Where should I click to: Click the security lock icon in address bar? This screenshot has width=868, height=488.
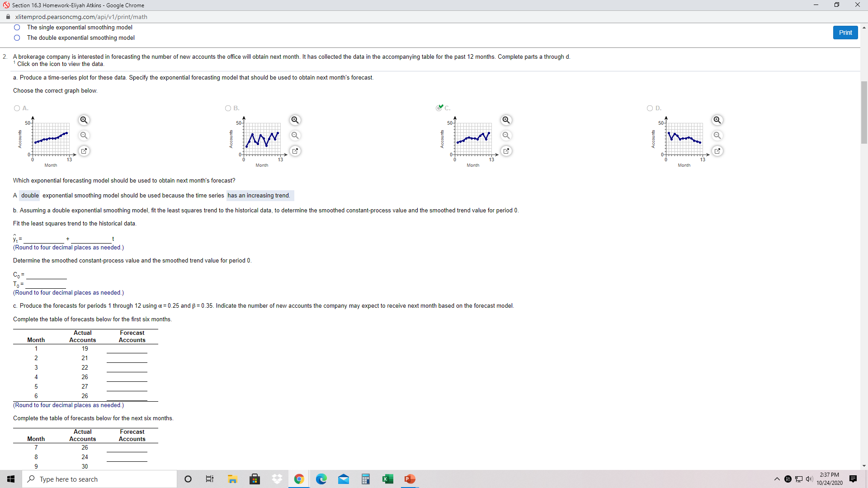pos(8,17)
